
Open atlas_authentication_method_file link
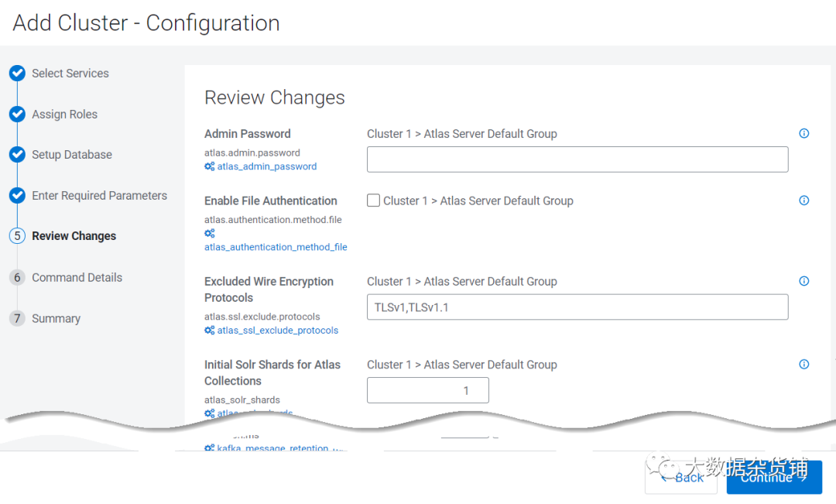(276, 247)
